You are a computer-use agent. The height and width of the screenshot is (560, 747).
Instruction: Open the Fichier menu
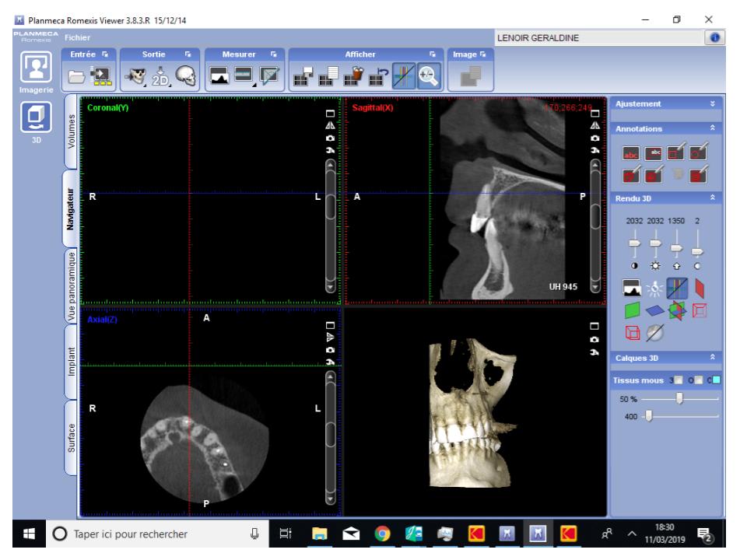(x=77, y=37)
